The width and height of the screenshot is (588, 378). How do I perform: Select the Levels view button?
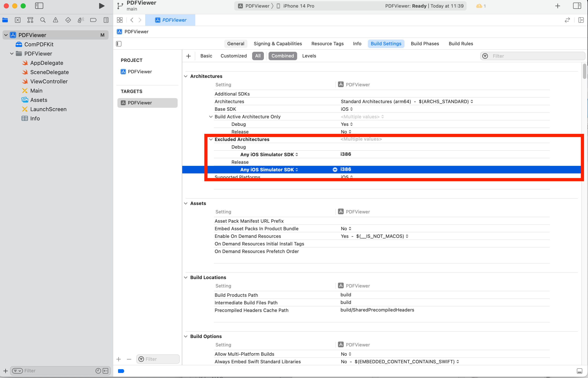pos(309,56)
